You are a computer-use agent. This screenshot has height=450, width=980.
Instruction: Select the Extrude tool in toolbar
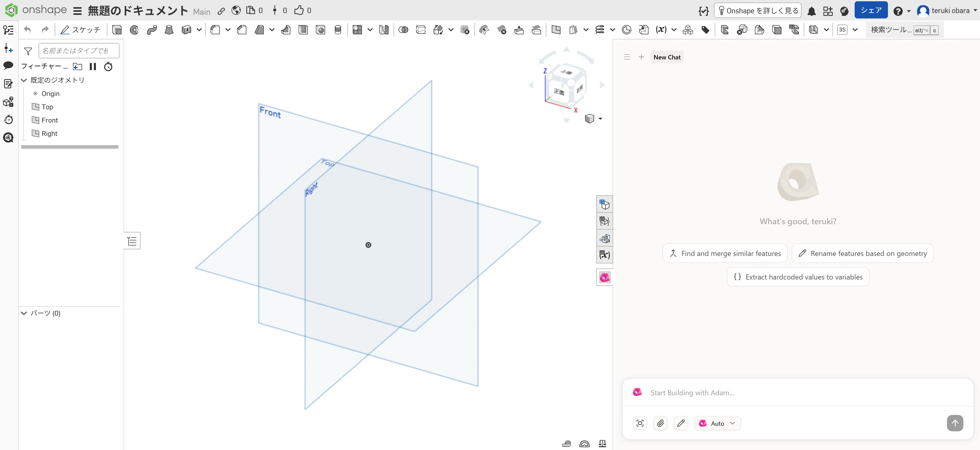tap(117, 30)
